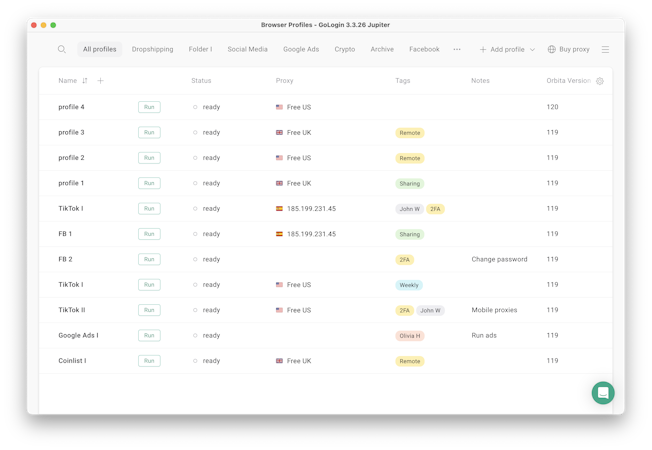
Task: Run profile 4
Action: pyautogui.click(x=149, y=107)
